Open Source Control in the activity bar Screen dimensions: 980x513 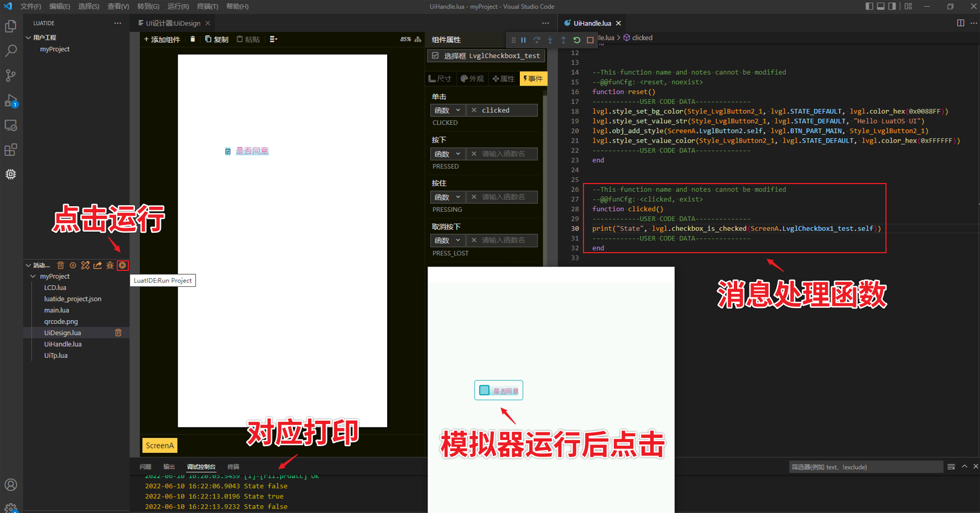(11, 75)
